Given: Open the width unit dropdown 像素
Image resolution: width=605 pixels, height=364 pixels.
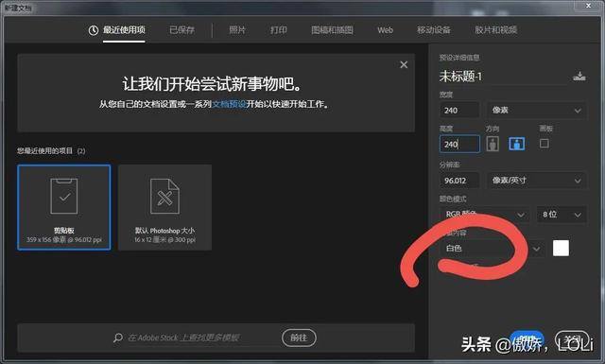Looking at the screenshot, I should 536,111.
